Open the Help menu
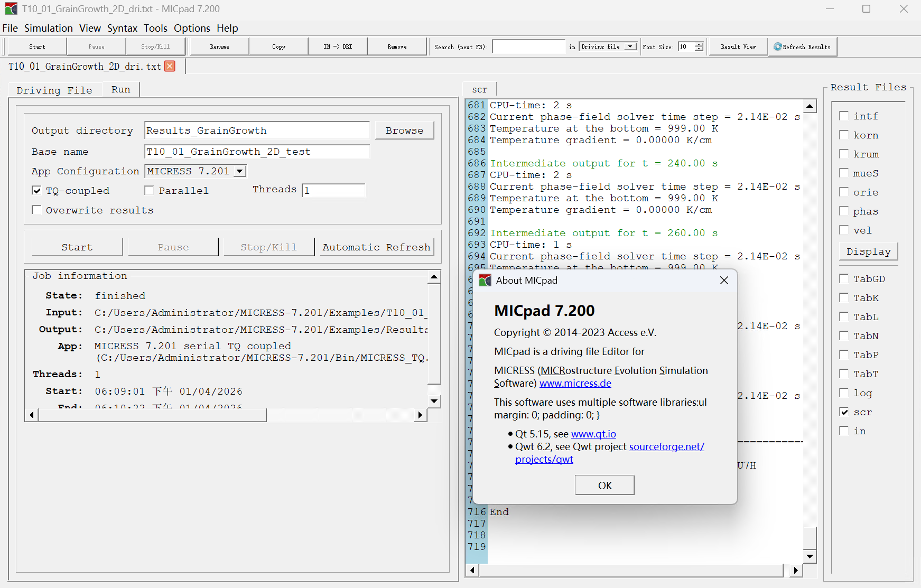Viewport: 921px width, 588px height. point(227,28)
